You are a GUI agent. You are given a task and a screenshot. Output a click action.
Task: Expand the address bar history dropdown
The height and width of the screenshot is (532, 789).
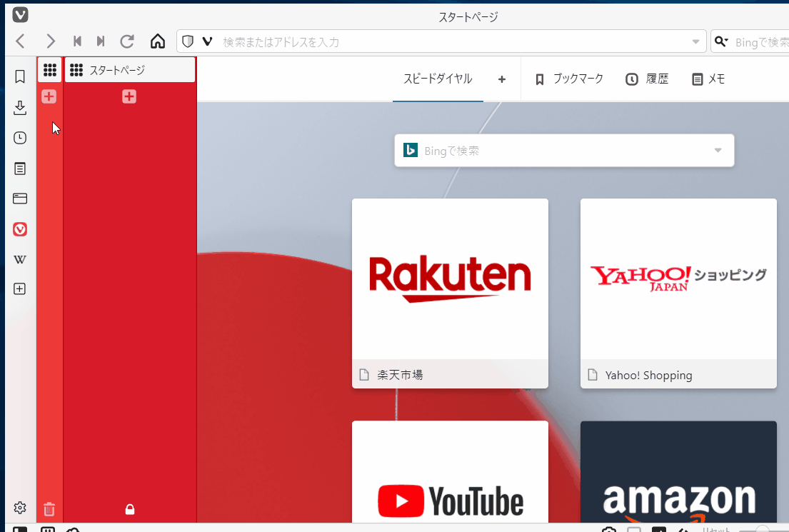click(x=696, y=42)
